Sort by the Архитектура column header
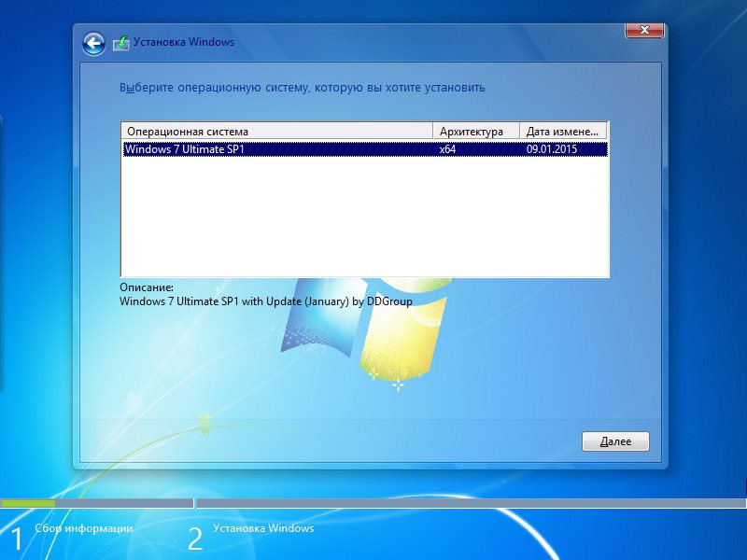Screen dimensions: 747x560 point(474,131)
